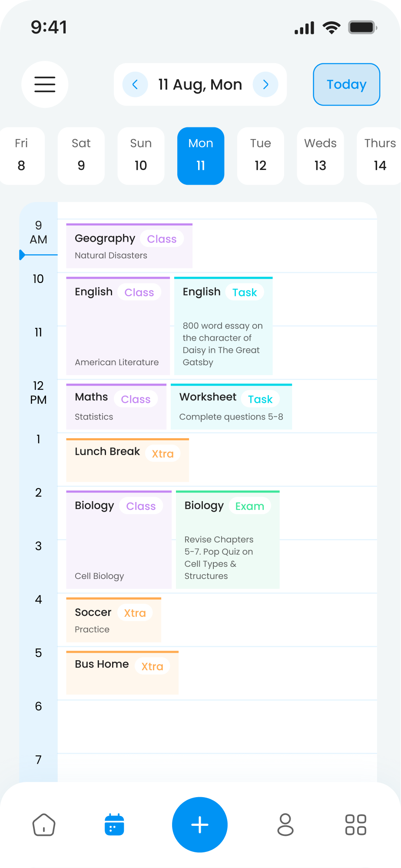Open the Worksheet task card

(x=231, y=407)
